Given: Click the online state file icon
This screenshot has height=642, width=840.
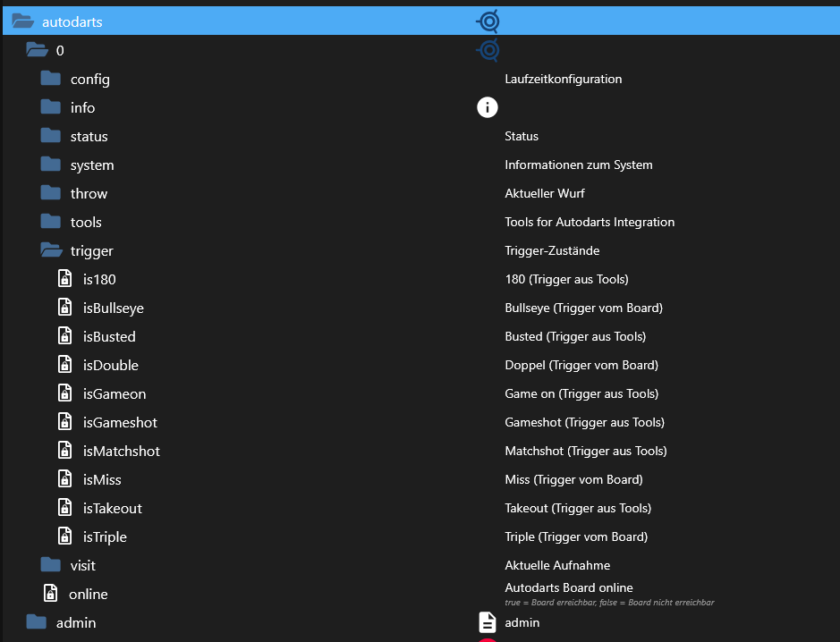Looking at the screenshot, I should [x=50, y=594].
